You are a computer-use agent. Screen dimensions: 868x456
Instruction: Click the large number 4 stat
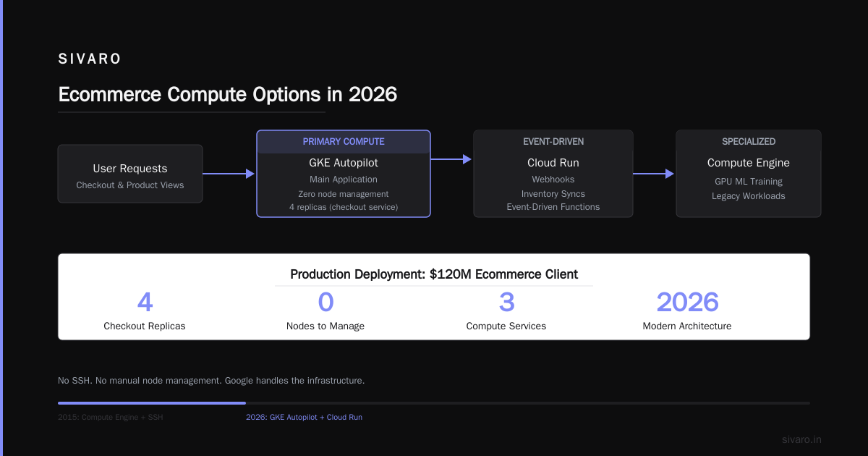[145, 303]
